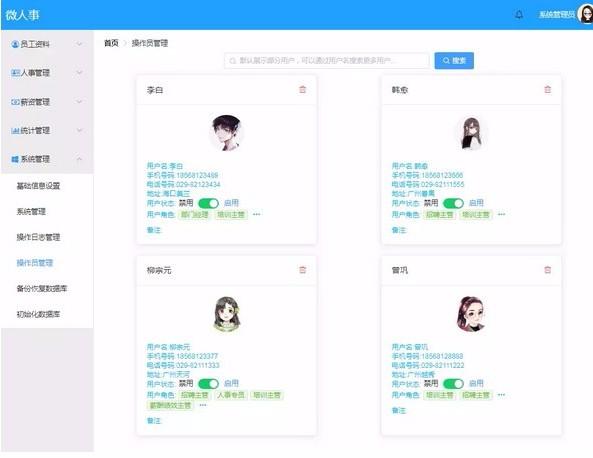Delete the 曾巩 operator card
Image resolution: width=593 pixels, height=458 pixels.
tap(547, 270)
